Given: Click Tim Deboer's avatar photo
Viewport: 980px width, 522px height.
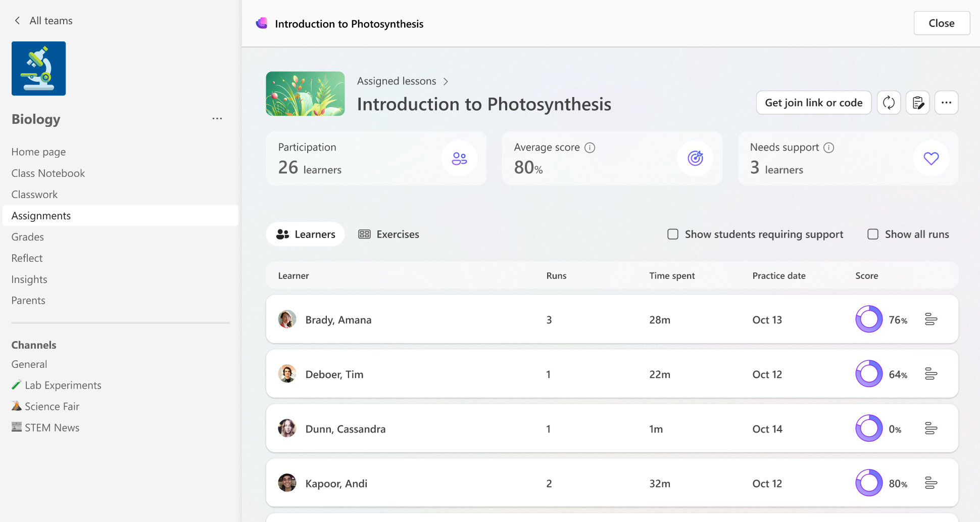Looking at the screenshot, I should pos(287,374).
